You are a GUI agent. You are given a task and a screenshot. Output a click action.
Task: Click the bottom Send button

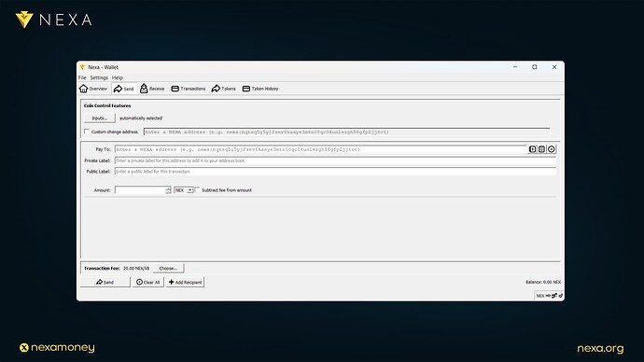(105, 283)
